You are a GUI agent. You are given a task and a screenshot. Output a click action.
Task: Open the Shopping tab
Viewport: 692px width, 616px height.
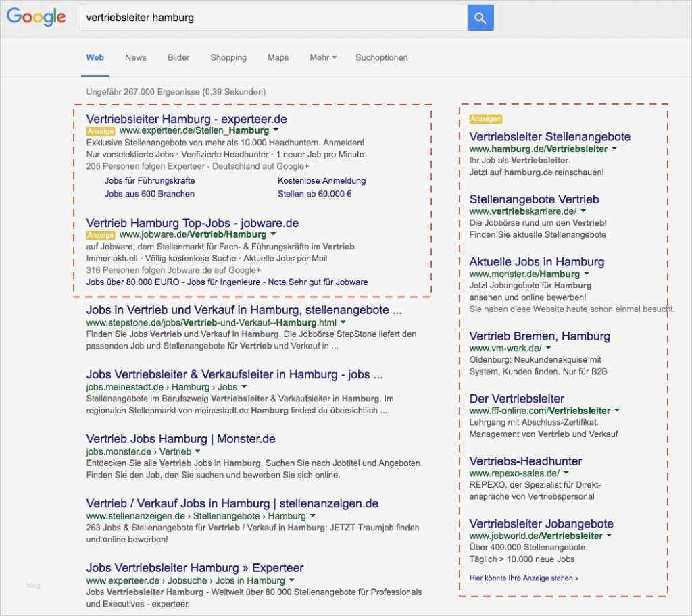[228, 57]
